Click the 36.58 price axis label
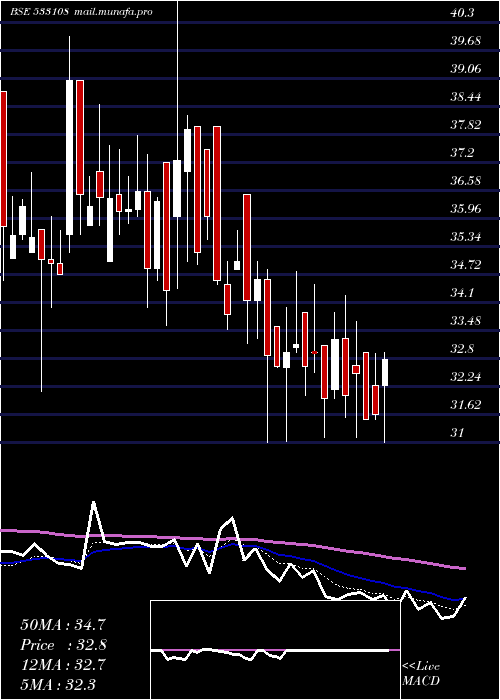This screenshot has height=700, width=500. coord(465,181)
